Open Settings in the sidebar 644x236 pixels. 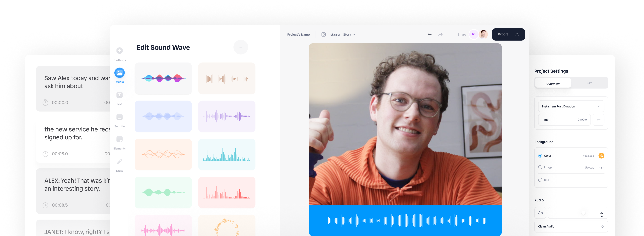(x=120, y=54)
